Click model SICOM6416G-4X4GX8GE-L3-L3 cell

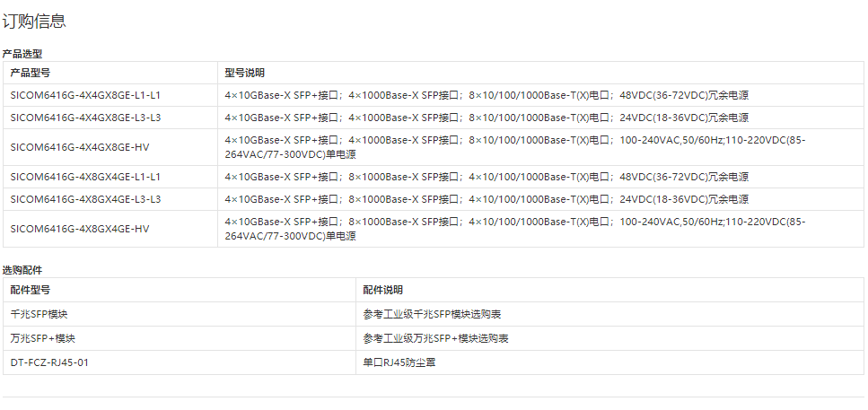(85, 118)
